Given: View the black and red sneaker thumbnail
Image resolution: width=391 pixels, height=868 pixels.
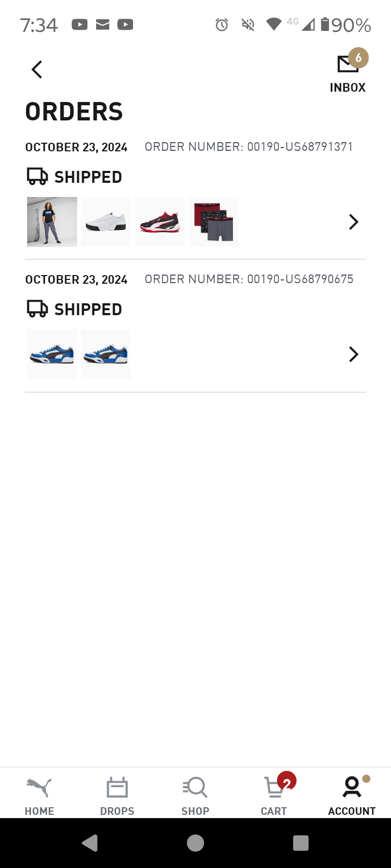Looking at the screenshot, I should coord(160,222).
